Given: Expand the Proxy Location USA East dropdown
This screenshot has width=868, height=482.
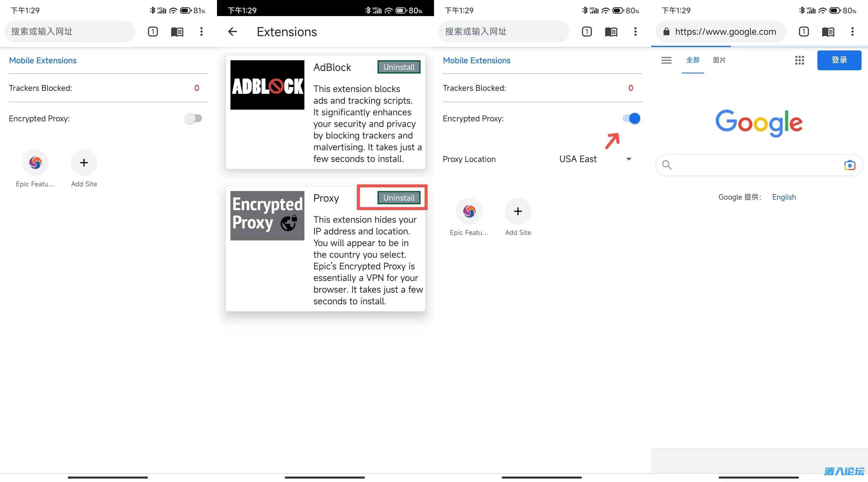Looking at the screenshot, I should [578, 159].
